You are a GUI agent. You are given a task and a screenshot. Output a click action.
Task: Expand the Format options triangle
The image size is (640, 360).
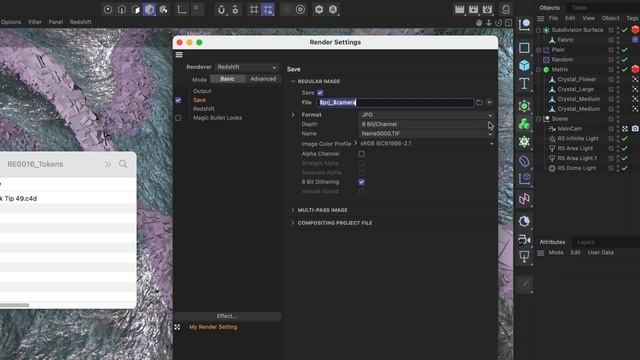tap(293, 115)
